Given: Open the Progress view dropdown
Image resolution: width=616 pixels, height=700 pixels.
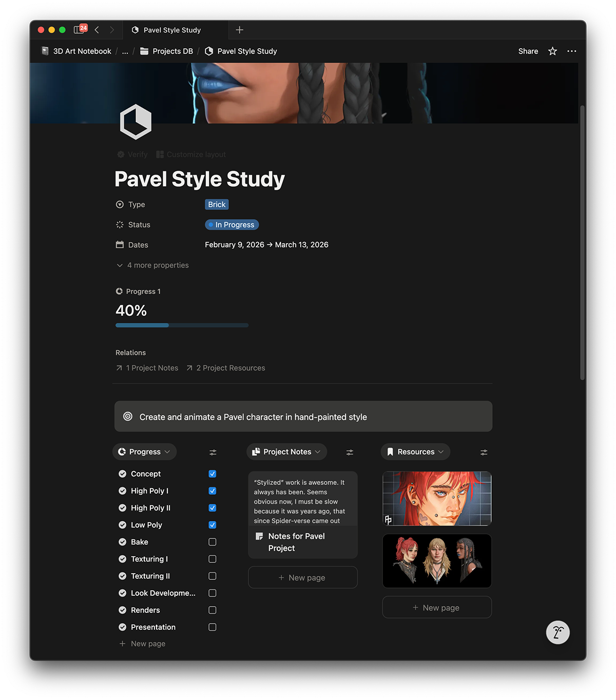Looking at the screenshot, I should [x=144, y=452].
